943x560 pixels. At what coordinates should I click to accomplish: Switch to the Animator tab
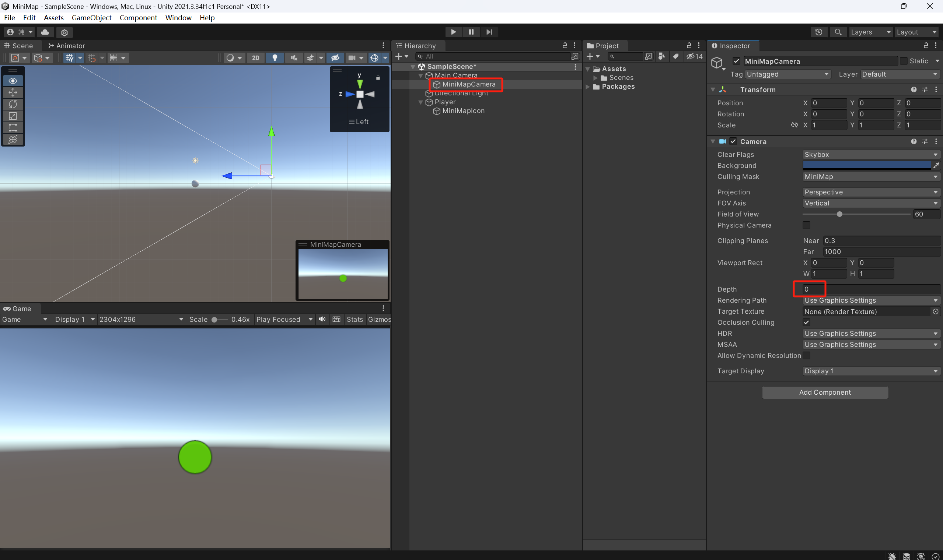[66, 46]
